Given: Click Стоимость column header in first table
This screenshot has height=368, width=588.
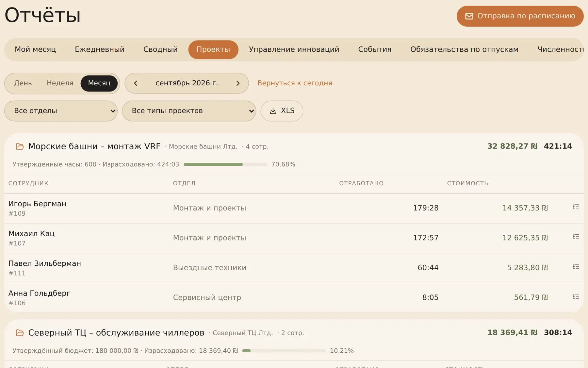Looking at the screenshot, I should pyautogui.click(x=467, y=183).
